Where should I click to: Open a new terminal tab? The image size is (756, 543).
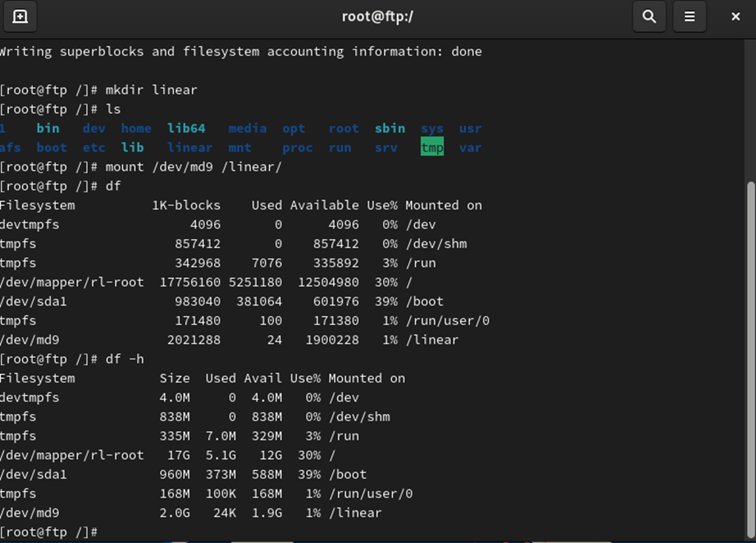tap(20, 17)
